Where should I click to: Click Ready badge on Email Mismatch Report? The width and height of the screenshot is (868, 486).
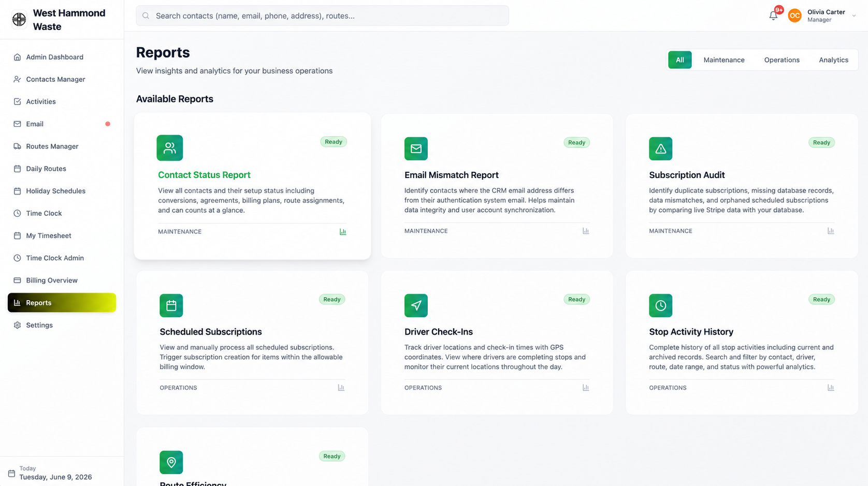click(x=576, y=142)
